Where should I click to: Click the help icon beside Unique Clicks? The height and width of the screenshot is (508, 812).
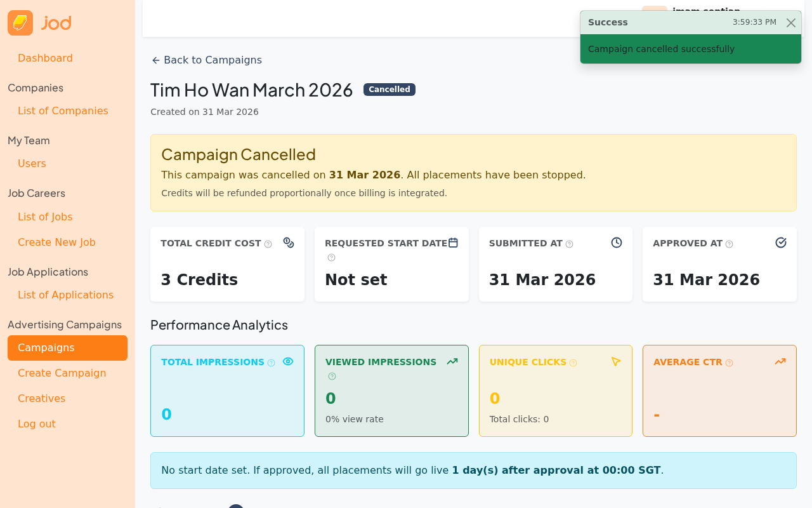[x=574, y=362]
